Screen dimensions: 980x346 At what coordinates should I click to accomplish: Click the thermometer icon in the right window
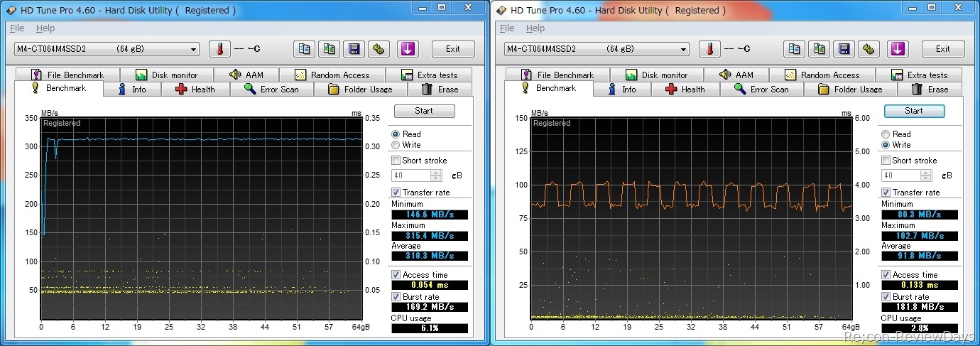(709, 49)
